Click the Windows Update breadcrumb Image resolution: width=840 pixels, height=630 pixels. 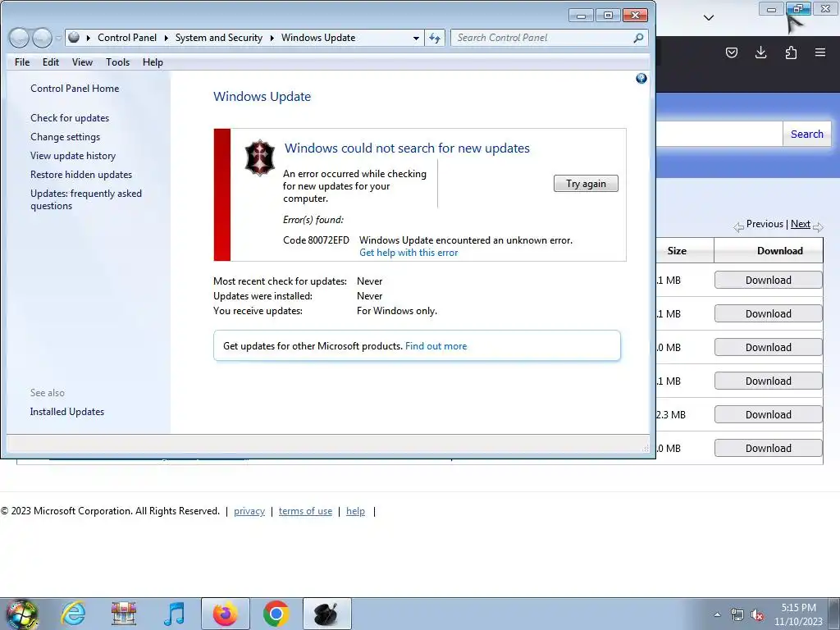pyautogui.click(x=318, y=38)
